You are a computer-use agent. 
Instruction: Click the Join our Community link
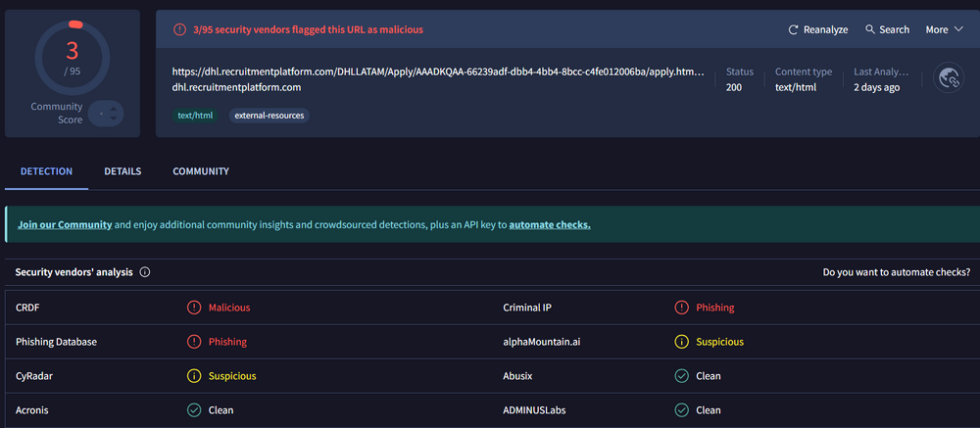(65, 224)
